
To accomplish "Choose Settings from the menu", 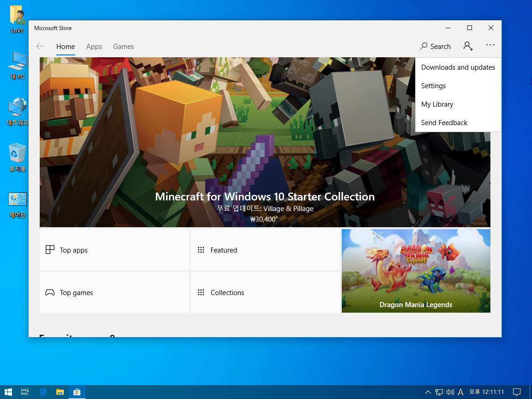I will pos(458,86).
